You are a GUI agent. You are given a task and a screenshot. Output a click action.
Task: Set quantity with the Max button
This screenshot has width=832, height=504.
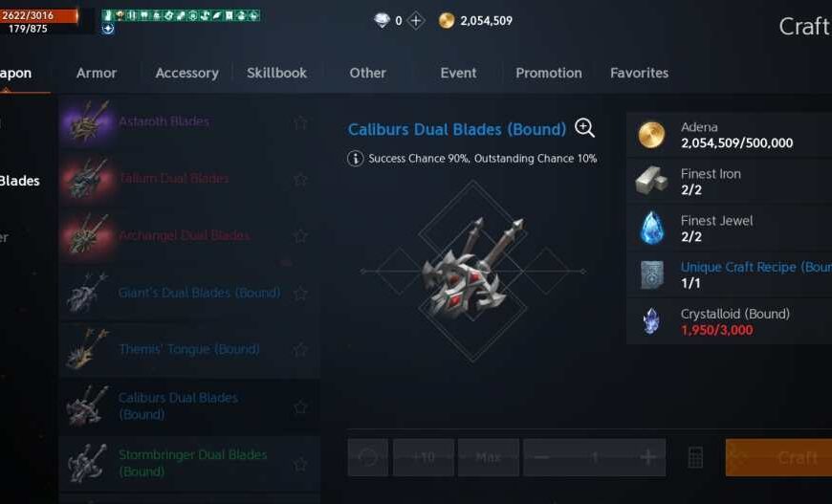pos(488,457)
